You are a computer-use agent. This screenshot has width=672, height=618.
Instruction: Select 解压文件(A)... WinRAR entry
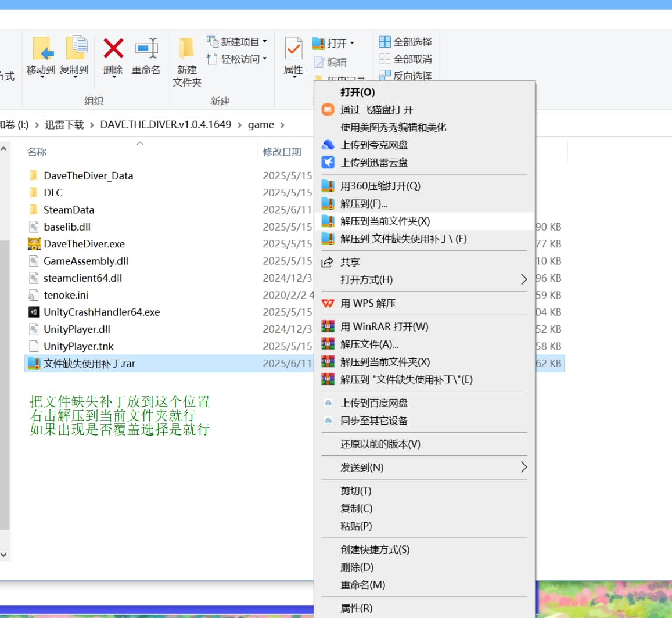click(424, 344)
